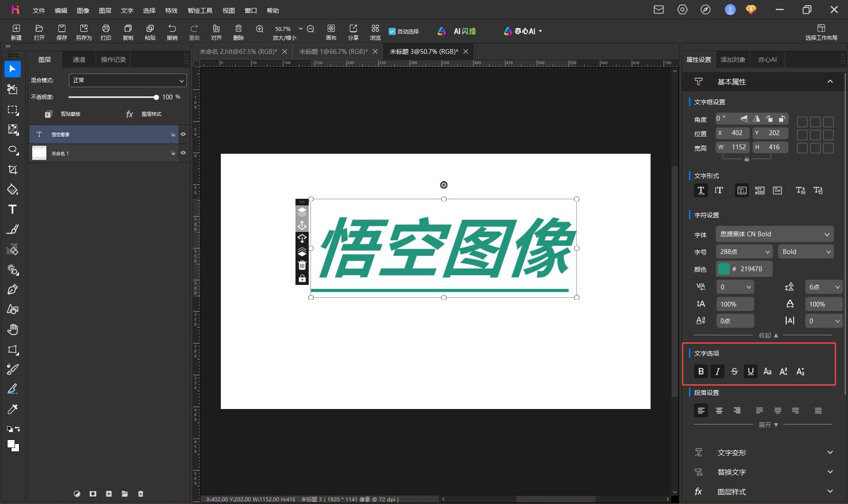Click the foreground/background color swatches
The height and width of the screenshot is (504, 848).
coord(13,446)
